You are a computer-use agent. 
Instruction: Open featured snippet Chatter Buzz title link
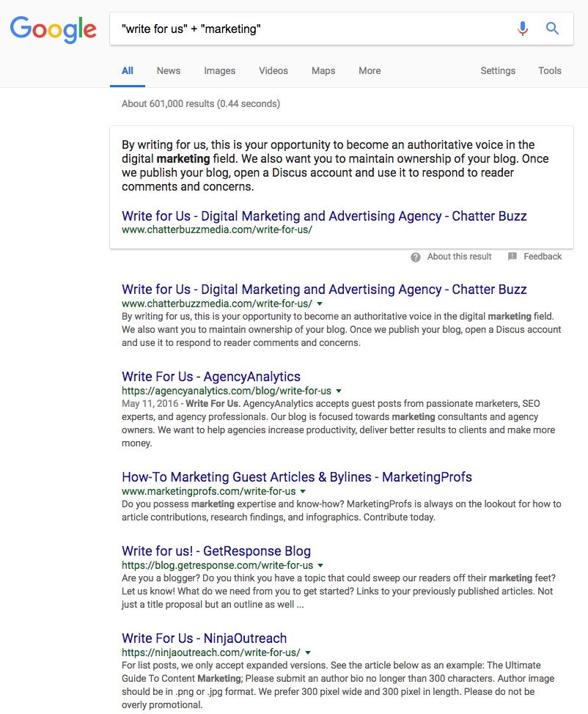pos(324,216)
